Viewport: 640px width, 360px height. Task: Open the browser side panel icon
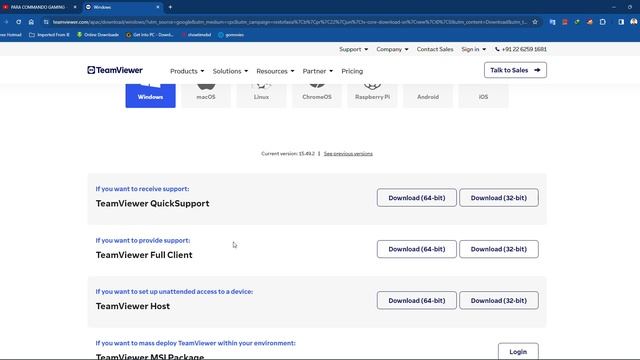coord(621,22)
